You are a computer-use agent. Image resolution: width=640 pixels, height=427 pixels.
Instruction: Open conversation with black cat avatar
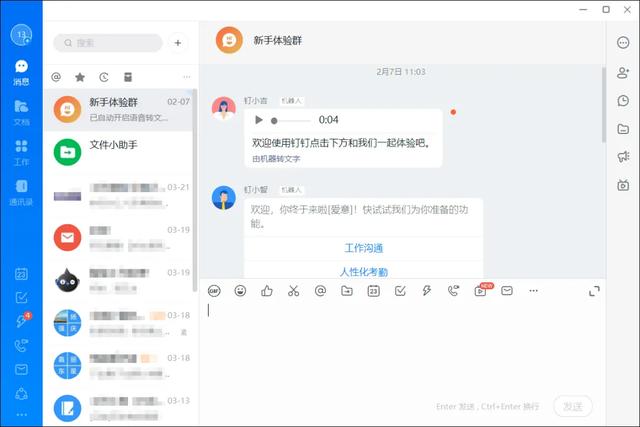coord(118,280)
